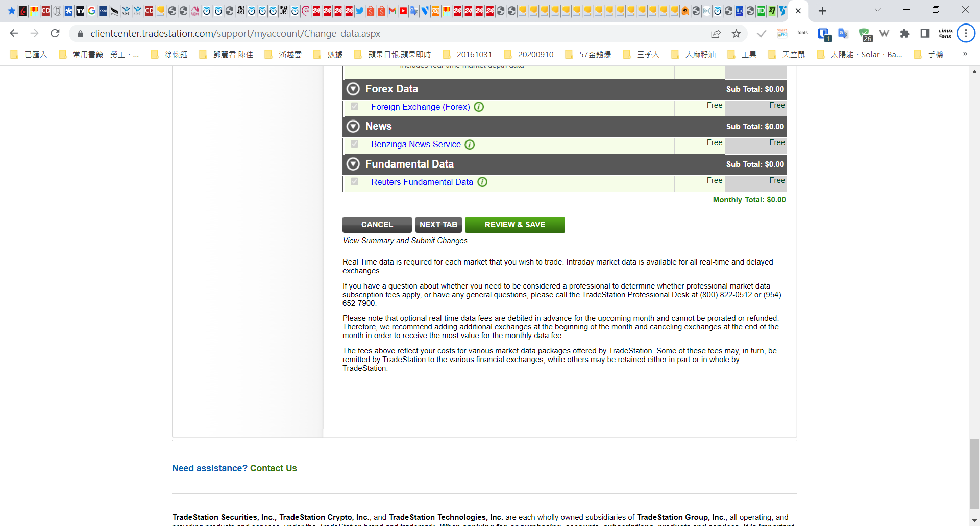
Task: Click the Forex info icon
Action: click(479, 107)
